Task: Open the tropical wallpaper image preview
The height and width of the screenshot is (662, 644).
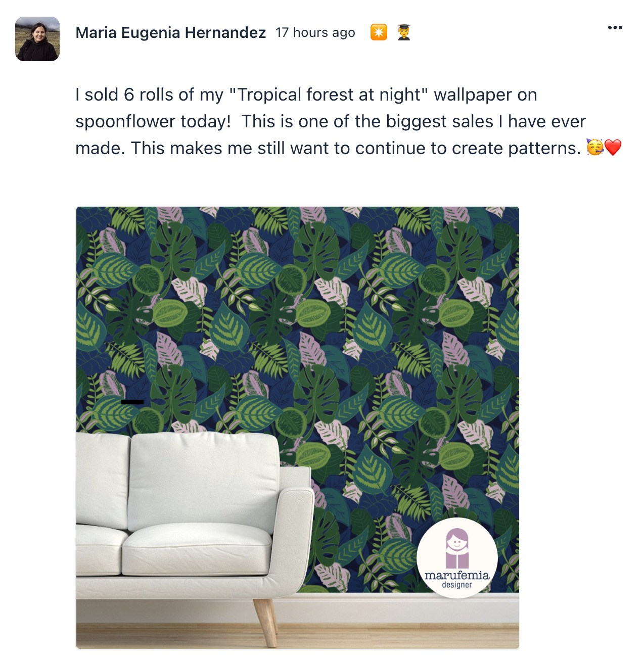Action: click(x=298, y=428)
